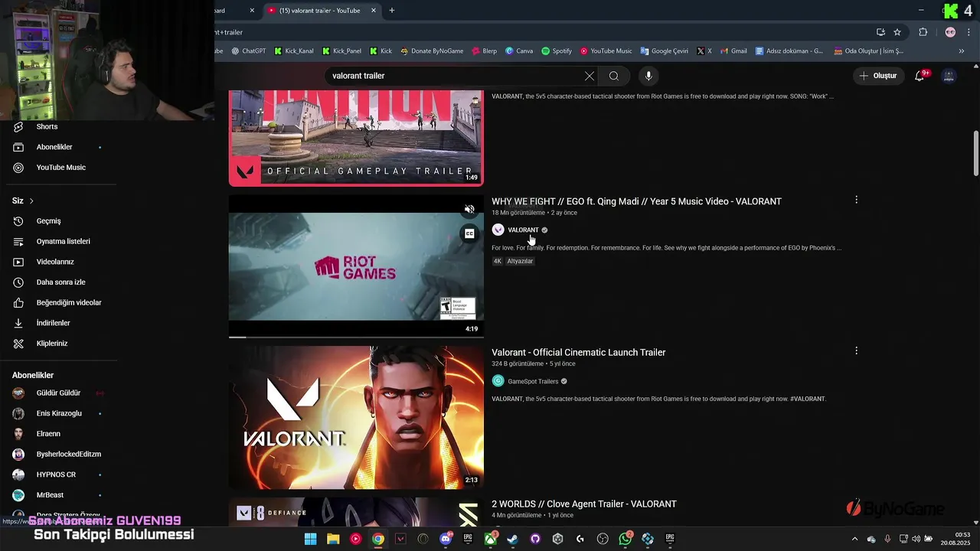Open Enis Kirazoglu subscription channel

[58, 413]
